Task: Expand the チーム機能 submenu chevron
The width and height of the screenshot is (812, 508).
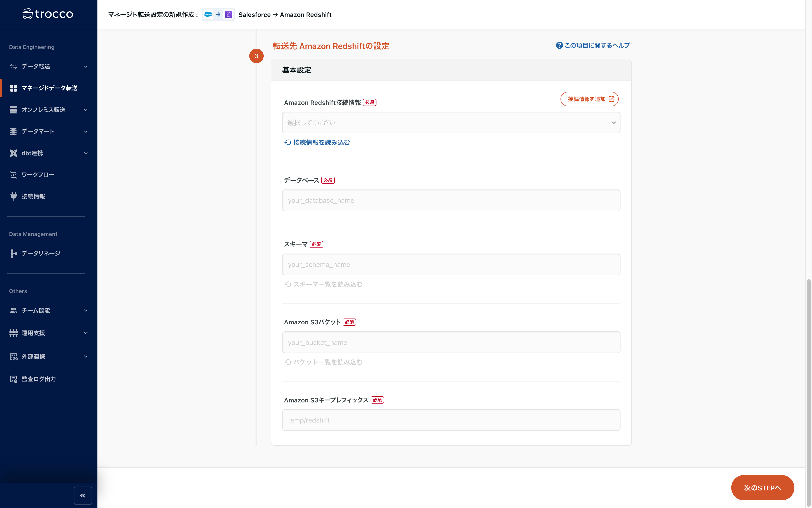Action: 86,310
